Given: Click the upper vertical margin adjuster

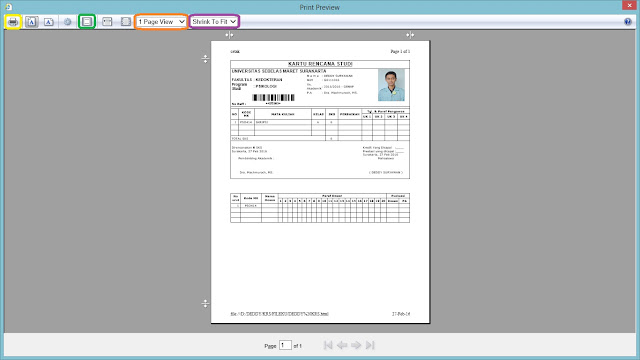Looking at the screenshot, I should click(205, 59).
